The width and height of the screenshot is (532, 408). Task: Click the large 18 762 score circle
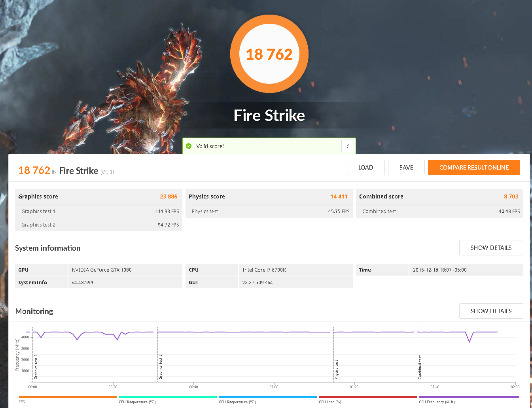point(269,54)
